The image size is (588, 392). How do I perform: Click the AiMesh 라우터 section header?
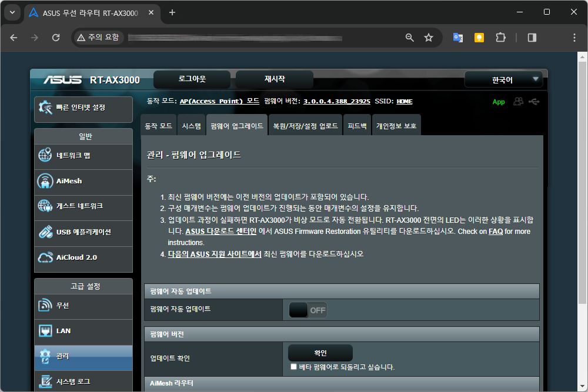click(342, 383)
